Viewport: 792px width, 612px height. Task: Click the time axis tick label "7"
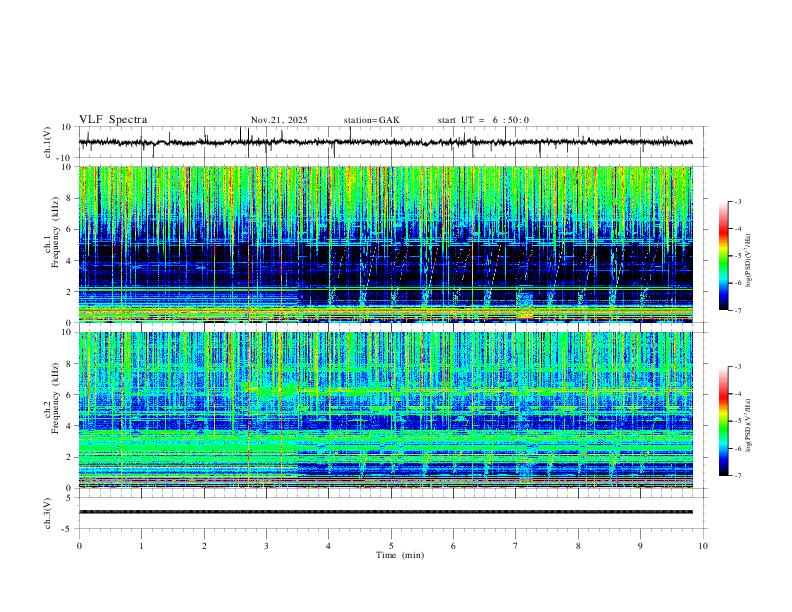(x=516, y=546)
